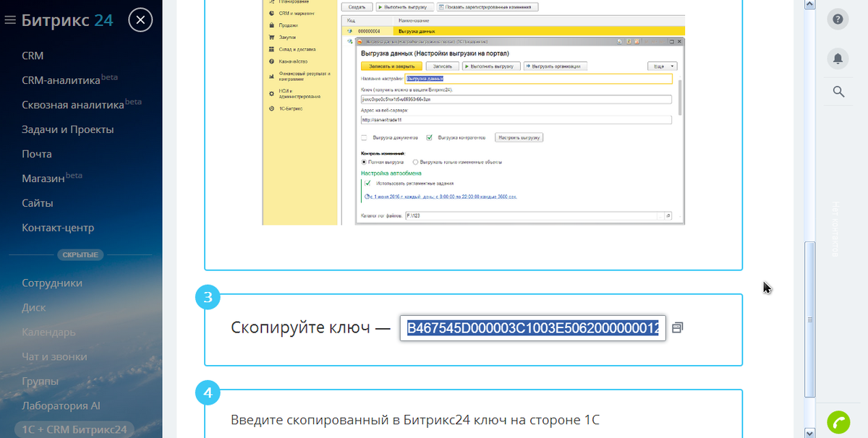
Task: Click Настроить выгрузку button in screenshot
Action: point(519,137)
